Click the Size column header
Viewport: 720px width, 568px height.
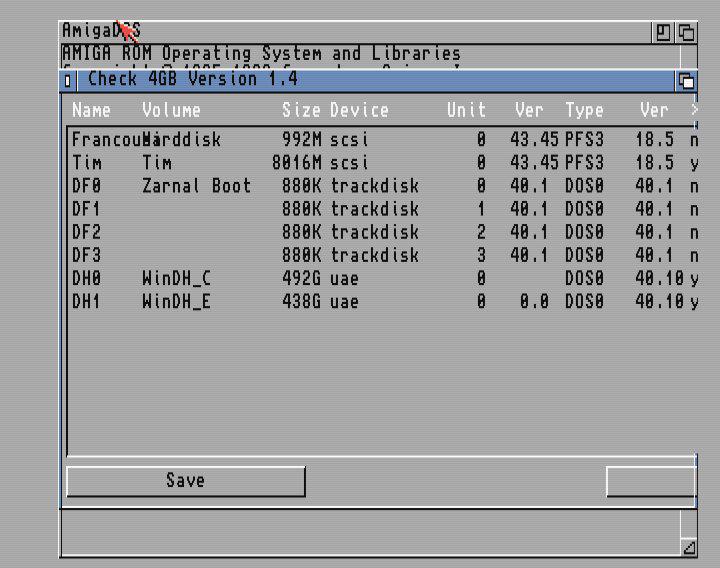click(x=301, y=110)
